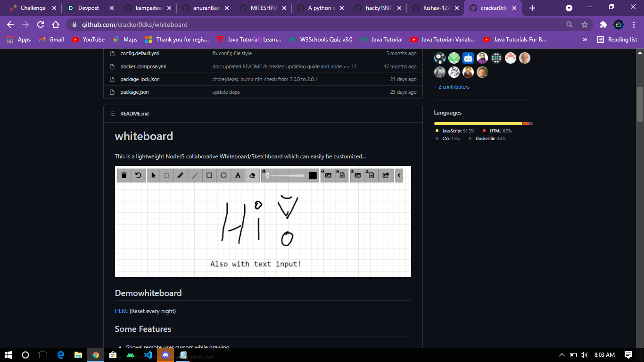The image size is (644, 362).
Task: Open the tab search dropdown arrow
Action: tap(569, 8)
